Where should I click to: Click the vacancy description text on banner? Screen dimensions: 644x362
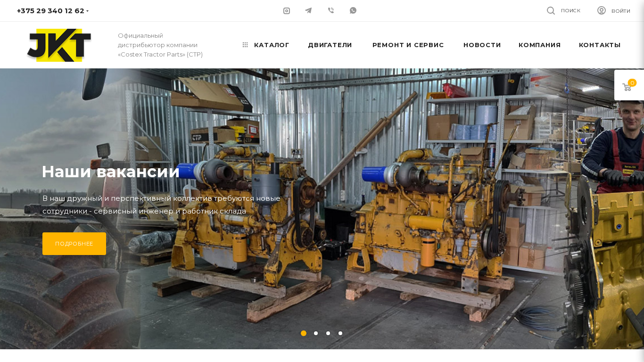pyautogui.click(x=161, y=205)
